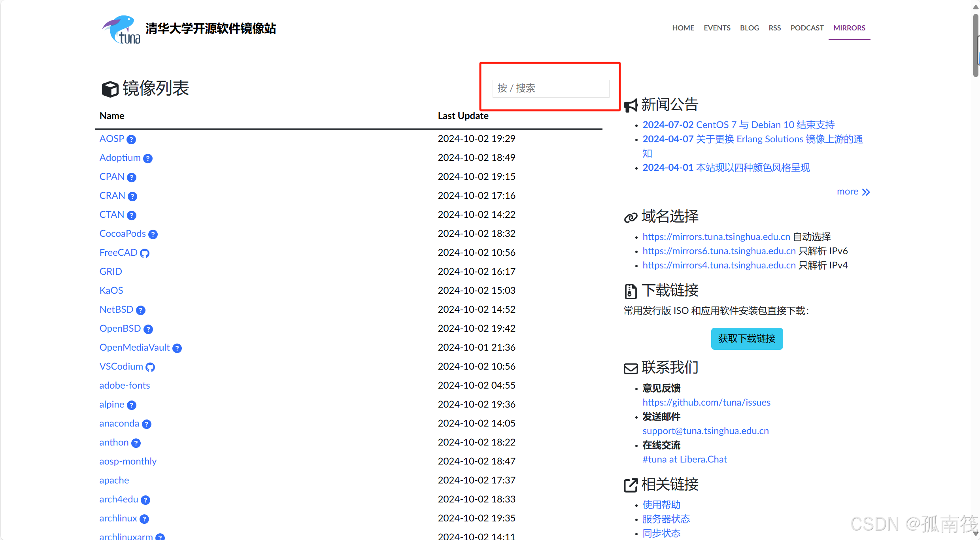Open the help icon next to anthon
The width and height of the screenshot is (980, 540).
coord(136,443)
